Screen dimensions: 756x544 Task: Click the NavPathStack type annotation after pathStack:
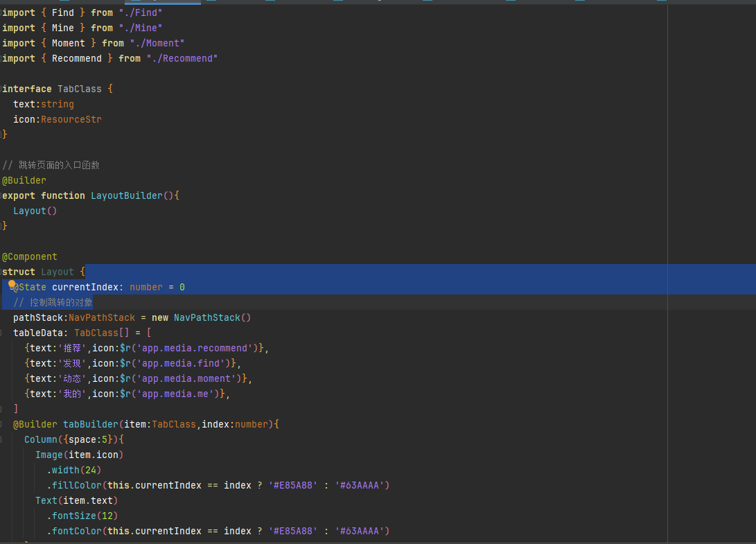pyautogui.click(x=102, y=318)
